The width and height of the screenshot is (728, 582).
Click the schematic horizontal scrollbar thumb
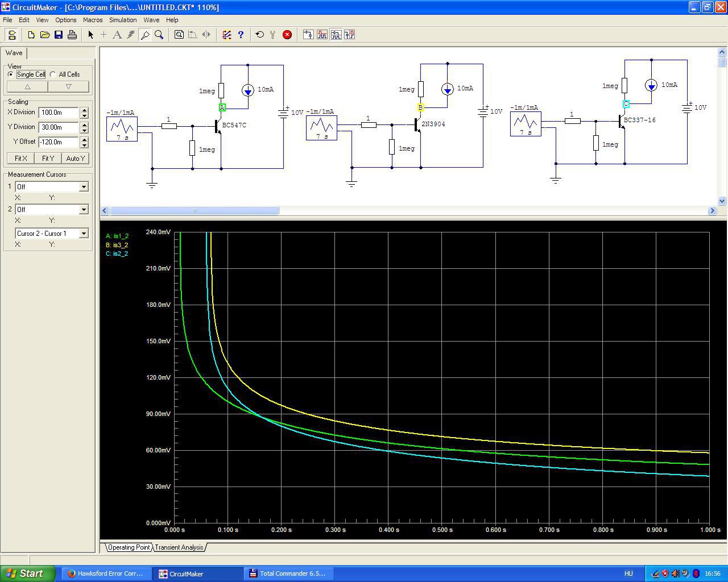(x=194, y=211)
